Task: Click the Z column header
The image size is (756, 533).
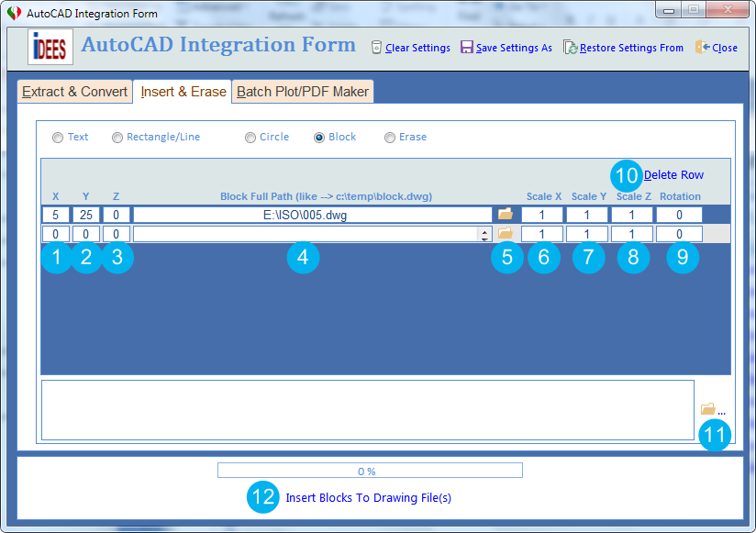Action: [x=117, y=196]
